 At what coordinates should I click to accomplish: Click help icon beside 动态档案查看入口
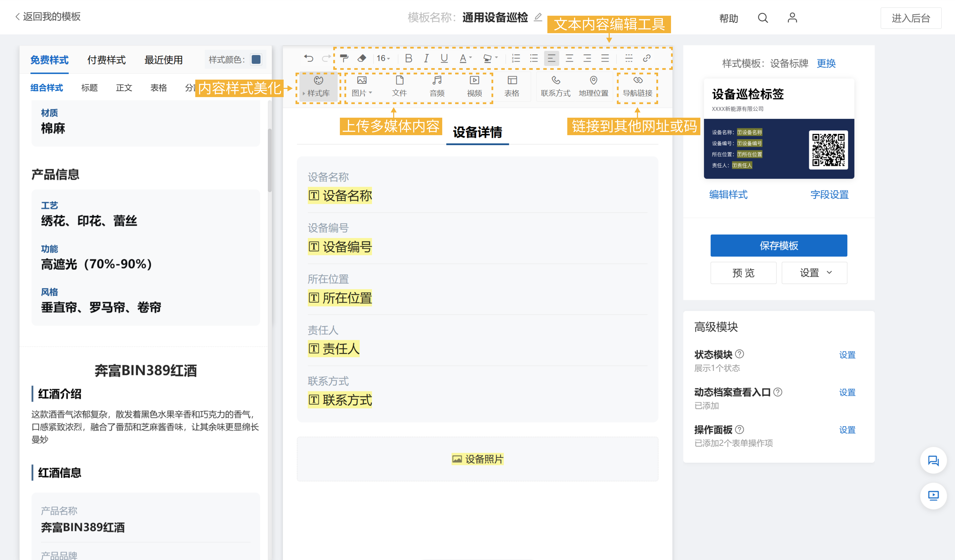(x=778, y=392)
